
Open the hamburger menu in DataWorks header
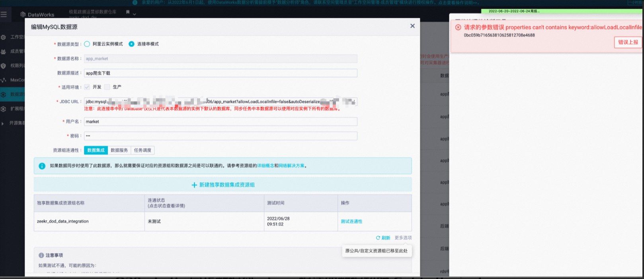[4, 14]
